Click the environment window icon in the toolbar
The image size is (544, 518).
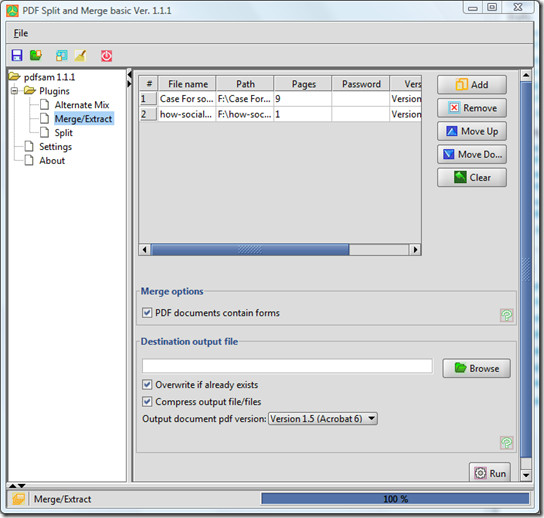coord(61,56)
